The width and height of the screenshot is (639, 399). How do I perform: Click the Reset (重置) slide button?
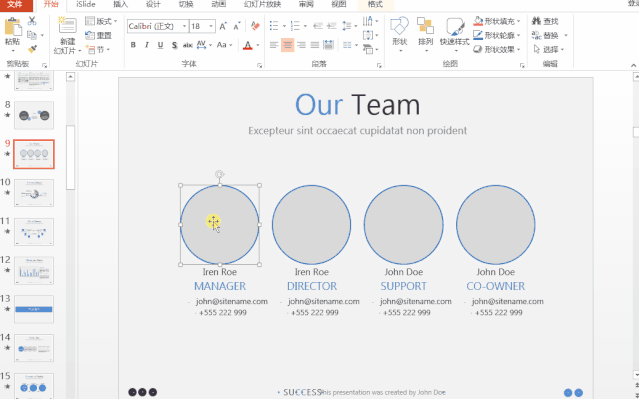(x=99, y=35)
